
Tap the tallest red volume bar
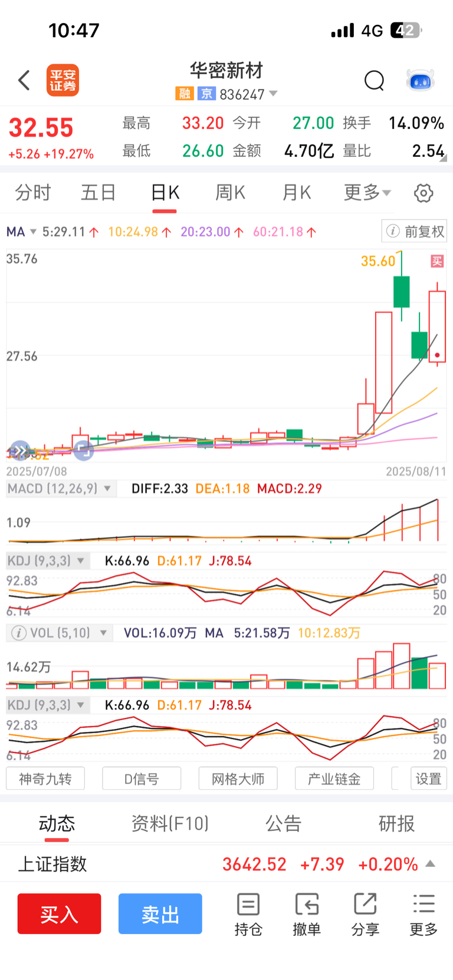coord(402,666)
